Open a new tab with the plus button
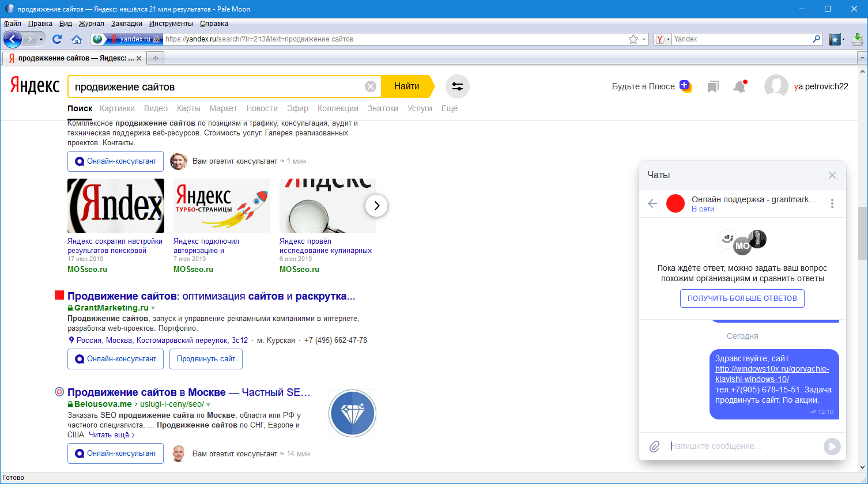The height and width of the screenshot is (484, 868). click(x=155, y=58)
